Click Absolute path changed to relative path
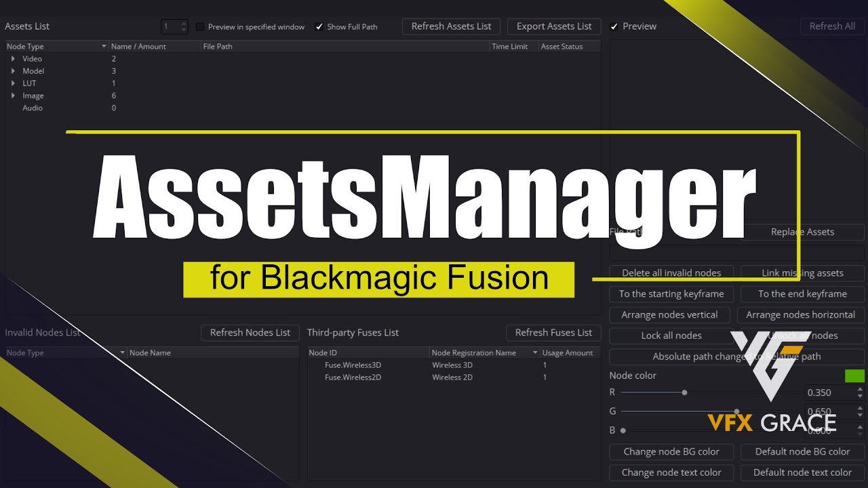Viewport: 868px width, 488px height. pyautogui.click(x=736, y=357)
